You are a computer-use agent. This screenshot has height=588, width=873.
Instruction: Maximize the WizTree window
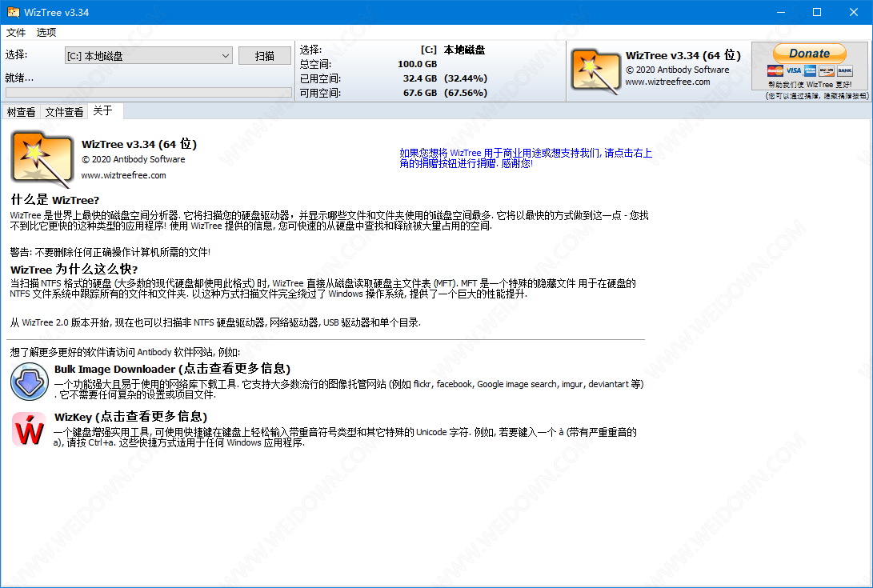point(817,12)
